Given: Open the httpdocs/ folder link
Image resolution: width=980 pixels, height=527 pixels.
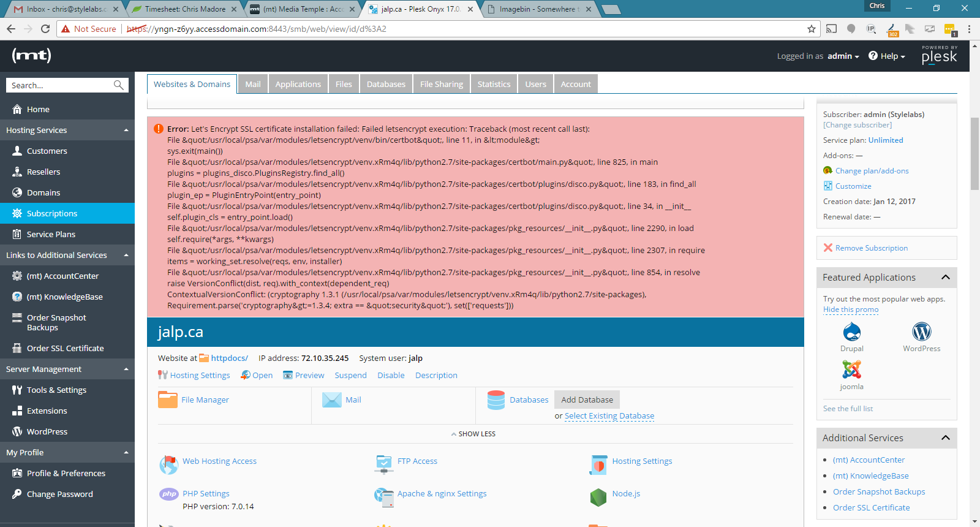Looking at the screenshot, I should [230, 358].
